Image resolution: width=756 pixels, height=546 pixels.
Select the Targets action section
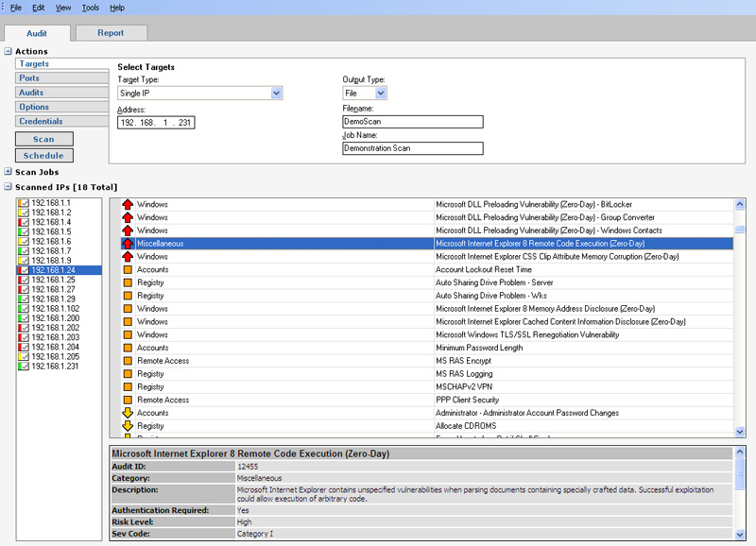coord(61,63)
